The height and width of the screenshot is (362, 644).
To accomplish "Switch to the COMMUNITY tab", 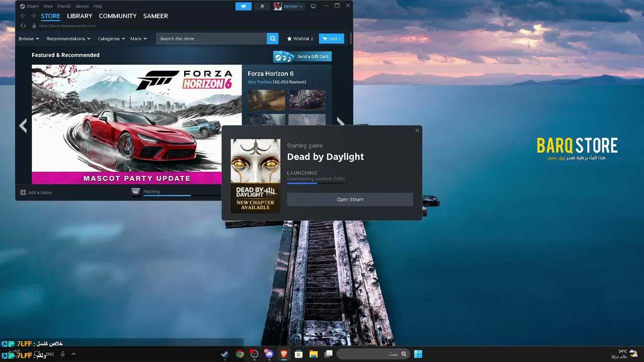I will 118,16.
